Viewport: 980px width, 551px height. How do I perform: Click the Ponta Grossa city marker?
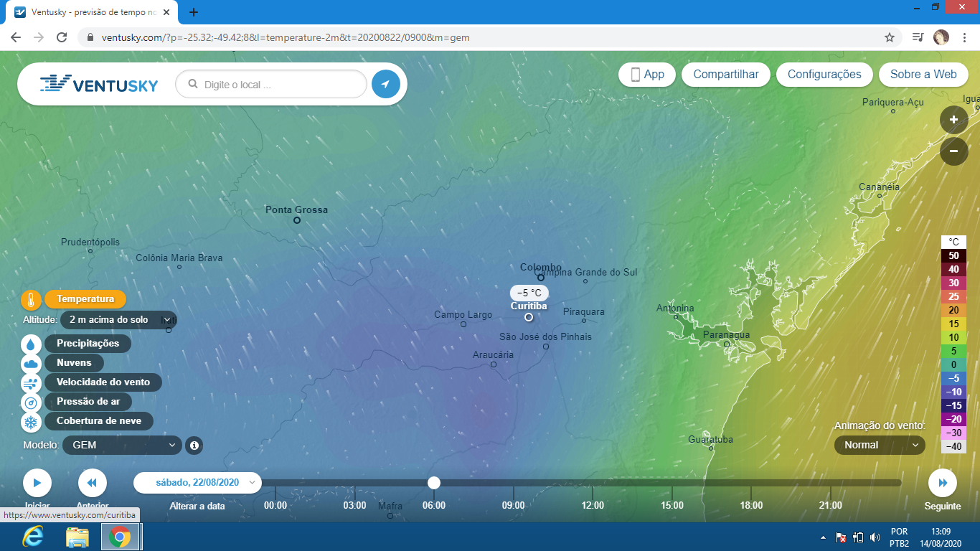[x=296, y=220]
